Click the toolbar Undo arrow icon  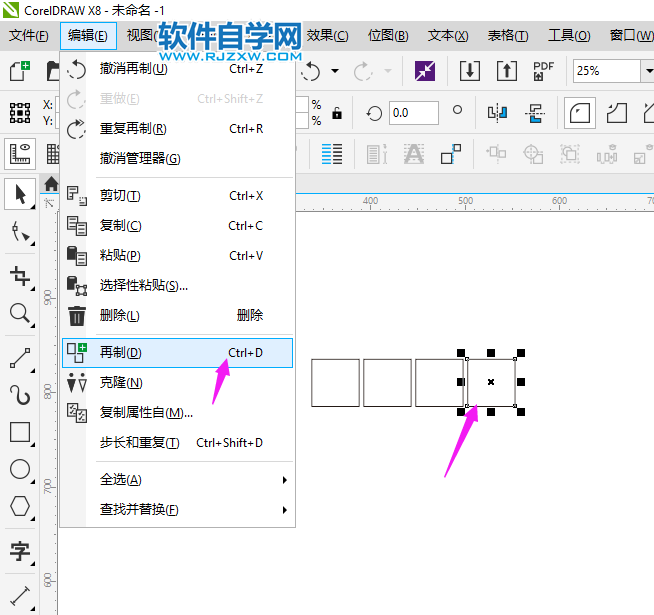311,71
